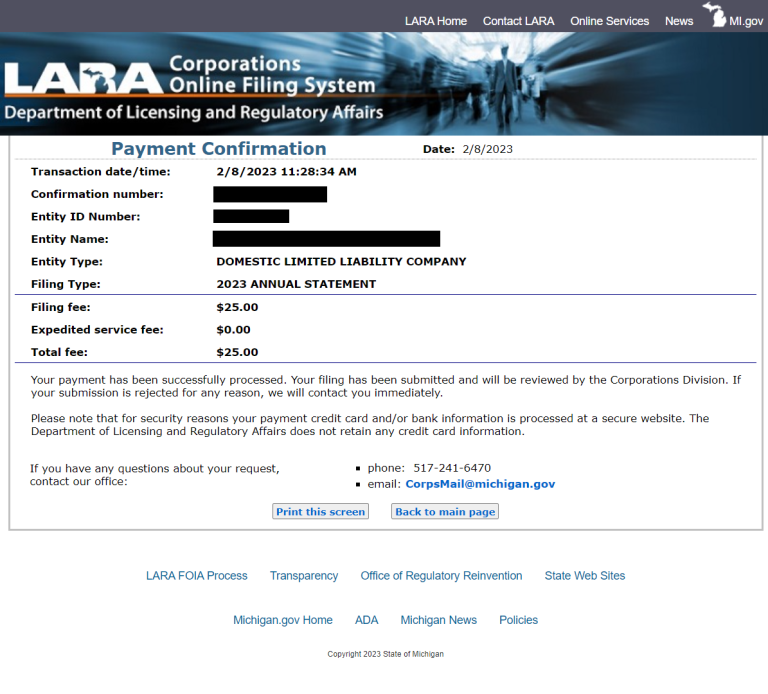Image resolution: width=768 pixels, height=694 pixels.
Task: Click the DOMESTIC LIMITED LIABILITY COMPANY value
Action: [341, 262]
